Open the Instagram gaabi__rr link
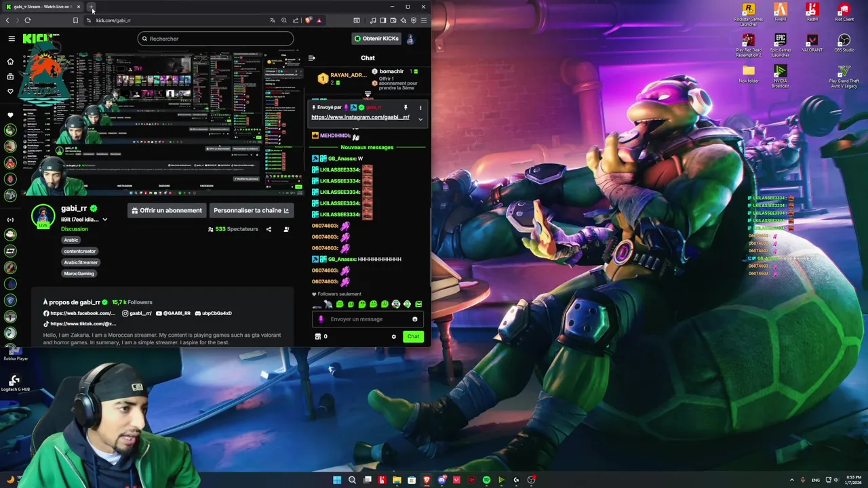This screenshot has width=868, height=488. pyautogui.click(x=137, y=313)
